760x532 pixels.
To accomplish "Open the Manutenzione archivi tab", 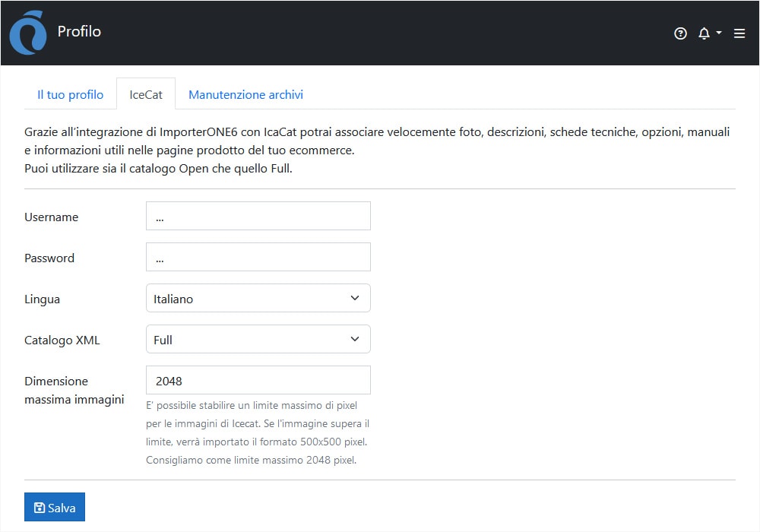I will [x=245, y=94].
